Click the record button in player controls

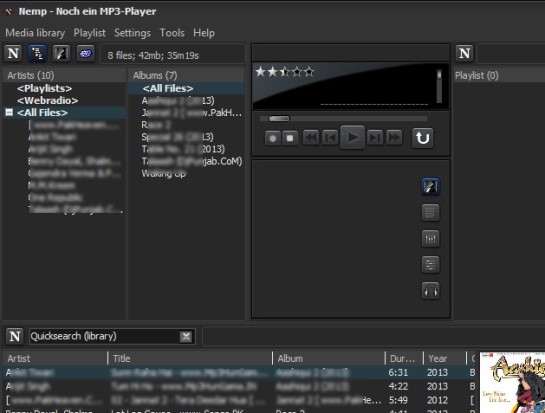[273, 138]
